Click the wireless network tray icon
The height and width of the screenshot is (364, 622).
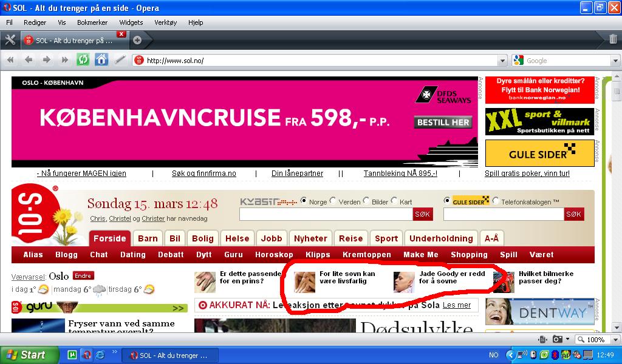coord(523,354)
